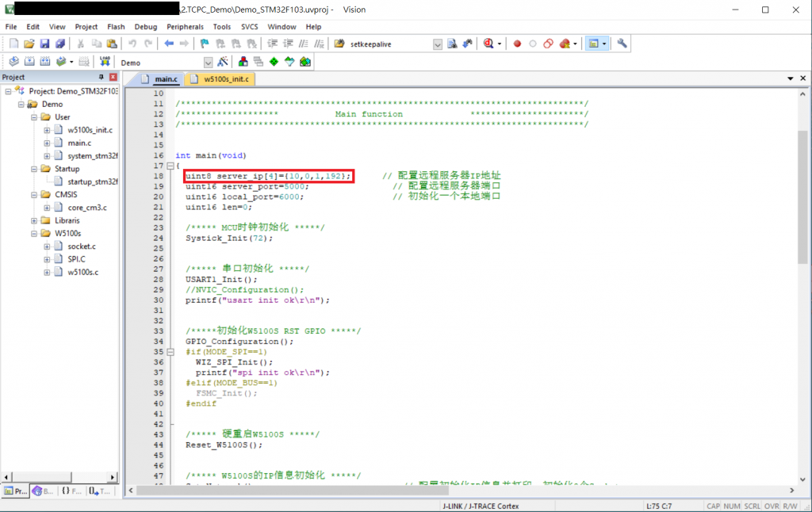
Task: Click the Batch Build icon
Action: pos(61,62)
